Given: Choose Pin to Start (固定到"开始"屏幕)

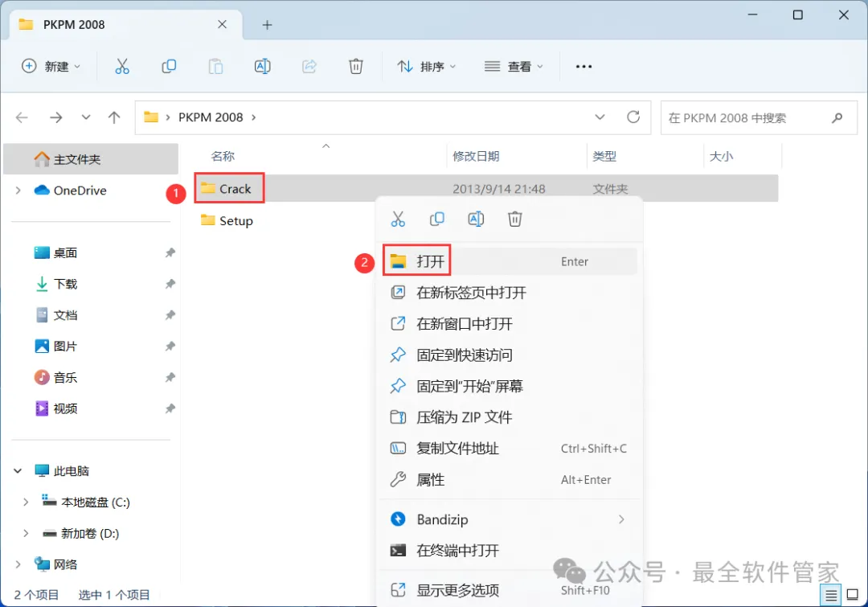Looking at the screenshot, I should [510, 386].
